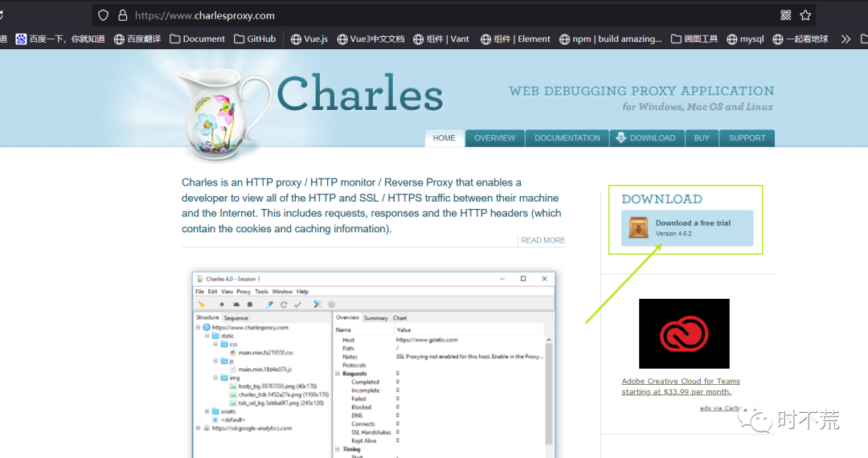Open the Window menu in Charles screenshot

pyautogui.click(x=282, y=292)
